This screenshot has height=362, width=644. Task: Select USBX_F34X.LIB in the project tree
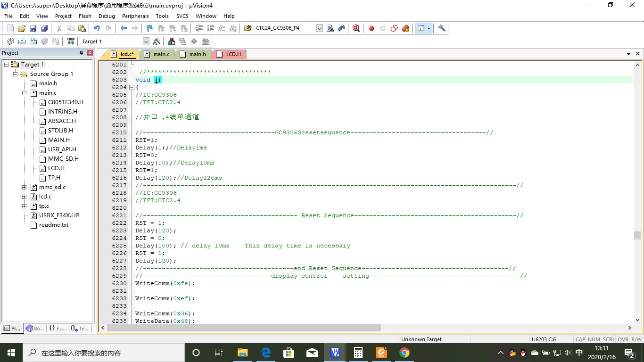59,215
